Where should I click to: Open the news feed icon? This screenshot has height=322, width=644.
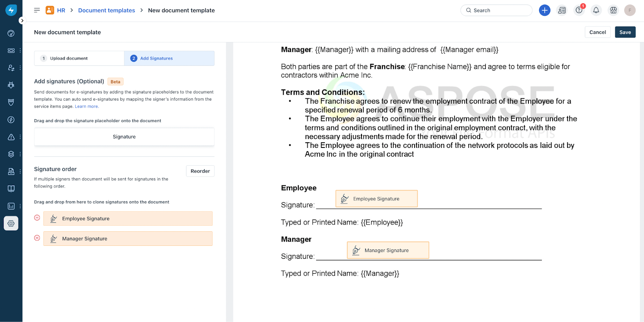click(562, 10)
